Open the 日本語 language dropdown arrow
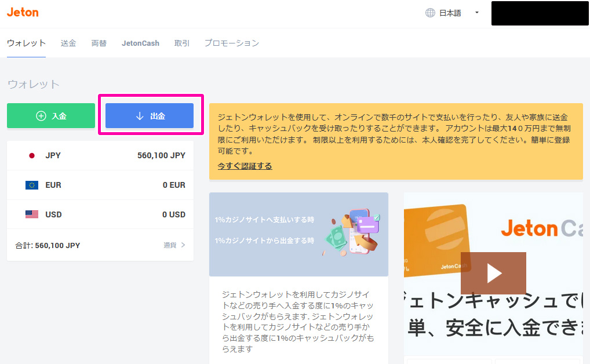Viewport: 590px width, 364px height. point(477,13)
